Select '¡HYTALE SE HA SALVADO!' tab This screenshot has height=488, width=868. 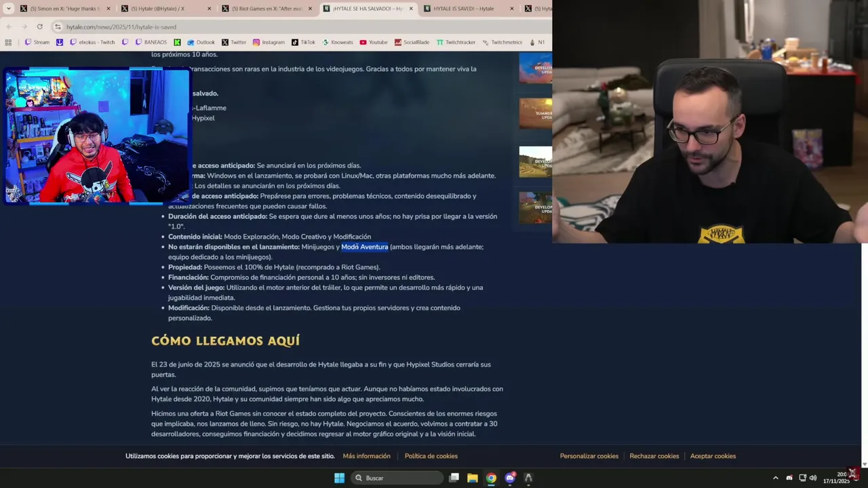tap(366, 9)
